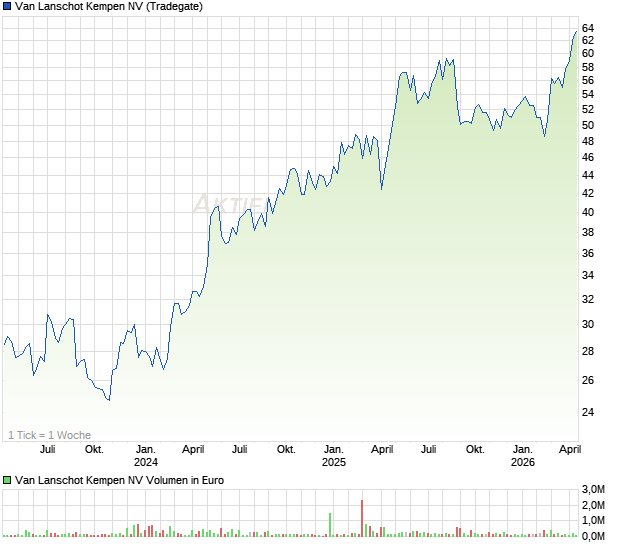Click the blue legend square for Van Lanschot Kempen
Viewport: 620px width, 546px height.
pyautogui.click(x=7, y=6)
